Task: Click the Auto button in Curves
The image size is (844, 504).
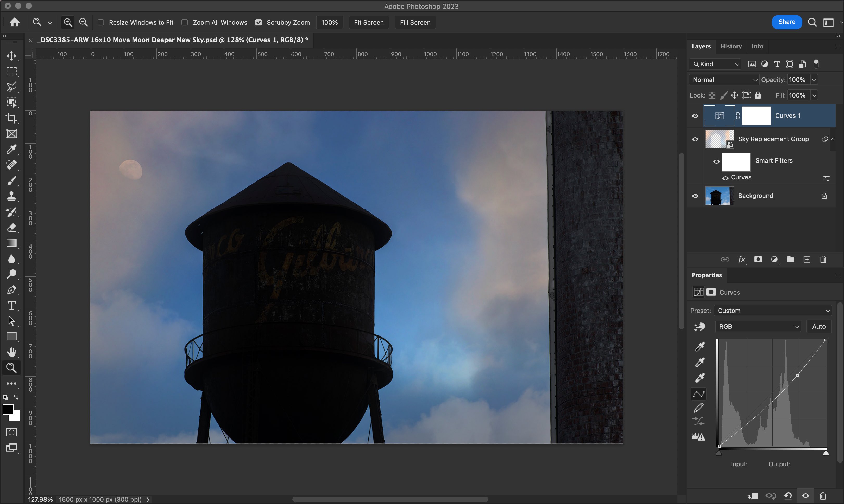Action: click(x=818, y=326)
